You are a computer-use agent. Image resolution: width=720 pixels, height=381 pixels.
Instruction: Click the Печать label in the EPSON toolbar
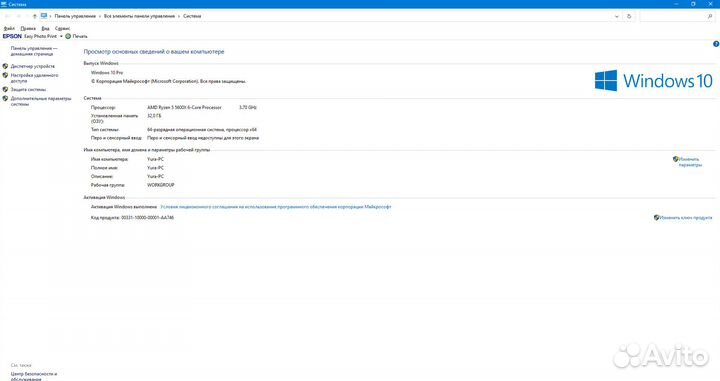click(x=80, y=36)
